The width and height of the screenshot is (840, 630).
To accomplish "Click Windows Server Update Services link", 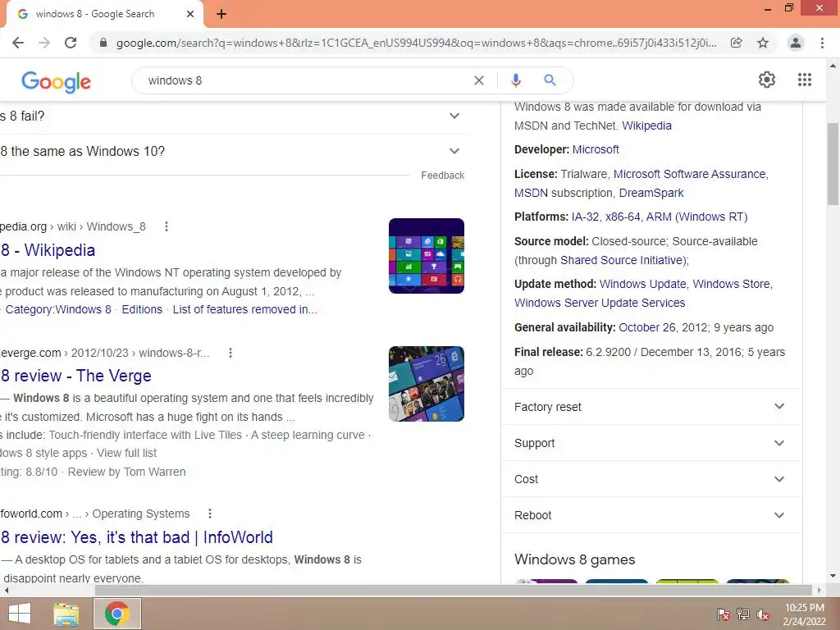I will pyautogui.click(x=600, y=303).
